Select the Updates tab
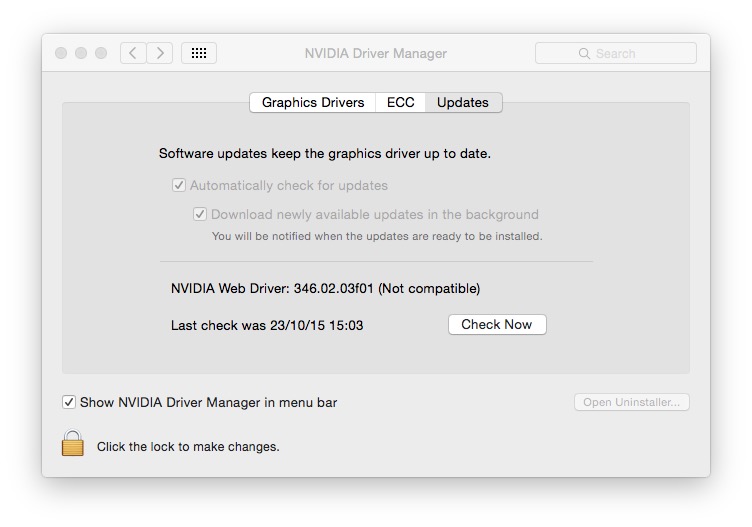Screen dimensions: 752x527 [x=463, y=103]
